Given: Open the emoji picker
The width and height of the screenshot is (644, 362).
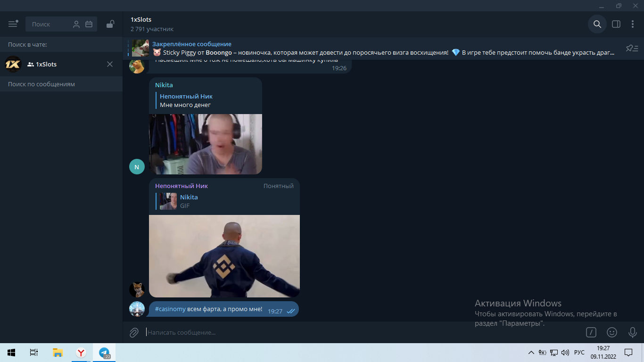Looking at the screenshot, I should 611,332.
